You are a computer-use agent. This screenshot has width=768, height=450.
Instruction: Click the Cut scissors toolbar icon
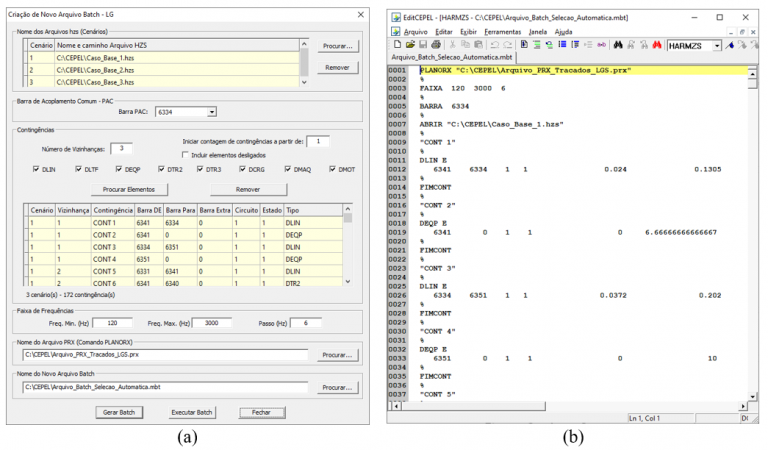point(453,45)
